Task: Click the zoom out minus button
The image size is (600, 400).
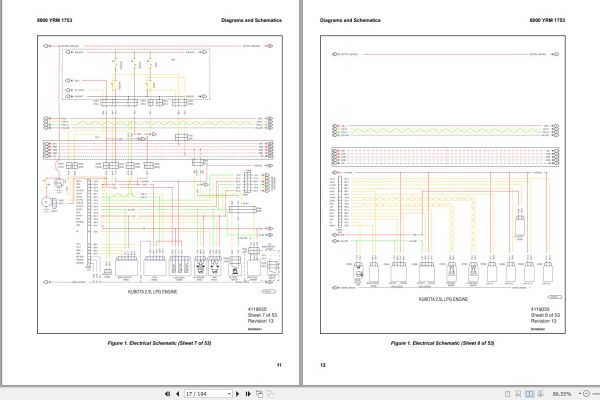Action: pos(587,393)
